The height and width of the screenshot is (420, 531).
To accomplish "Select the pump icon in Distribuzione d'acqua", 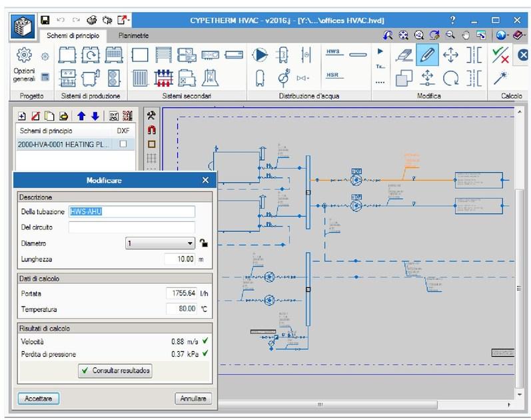I will pos(260,55).
